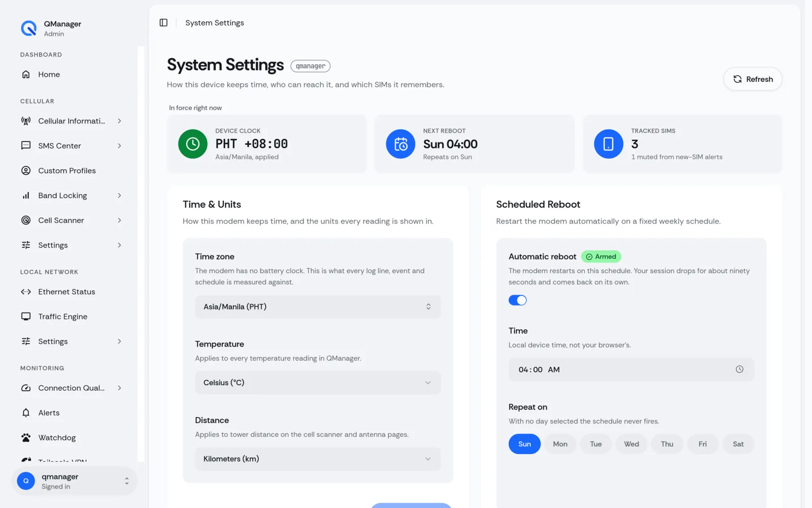Viewport: 812px width, 508px height.
Task: Click the 04:00 AM time field
Action: 631,370
